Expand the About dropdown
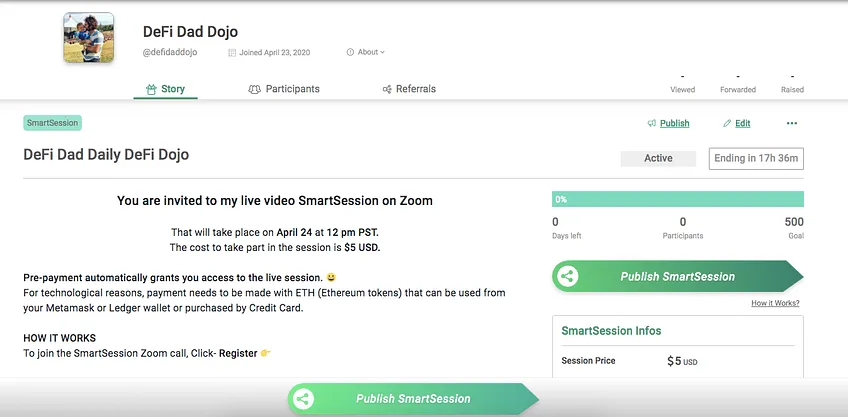848x417 pixels. [x=366, y=52]
